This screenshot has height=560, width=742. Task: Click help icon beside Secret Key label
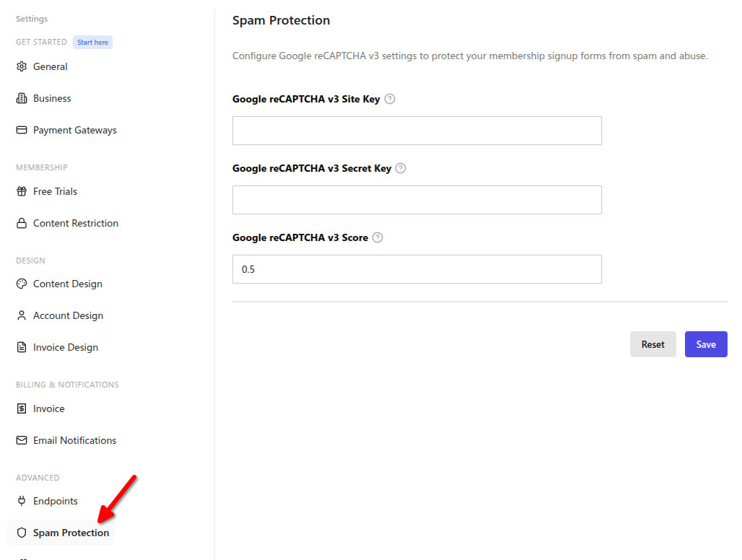401,168
